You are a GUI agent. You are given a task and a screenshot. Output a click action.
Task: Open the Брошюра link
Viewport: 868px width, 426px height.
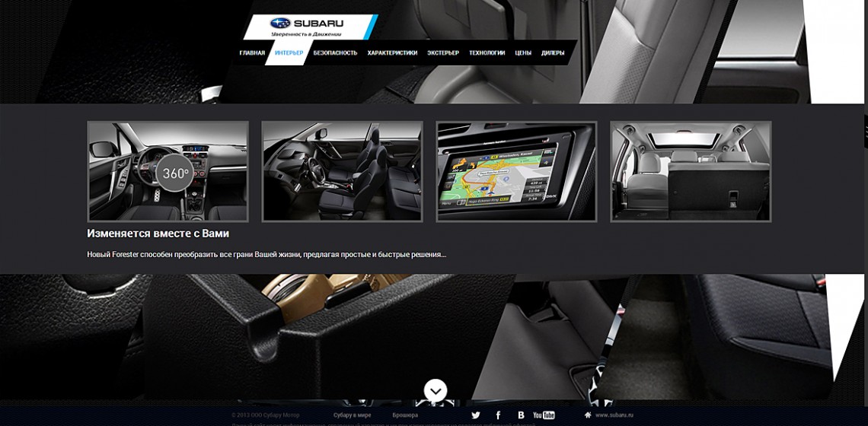(x=405, y=415)
